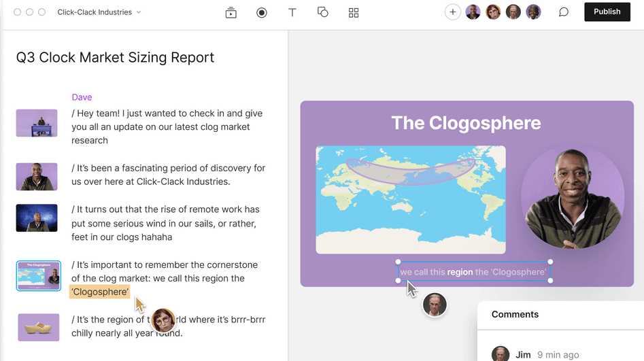Click the add collaborator plus icon

[453, 12]
